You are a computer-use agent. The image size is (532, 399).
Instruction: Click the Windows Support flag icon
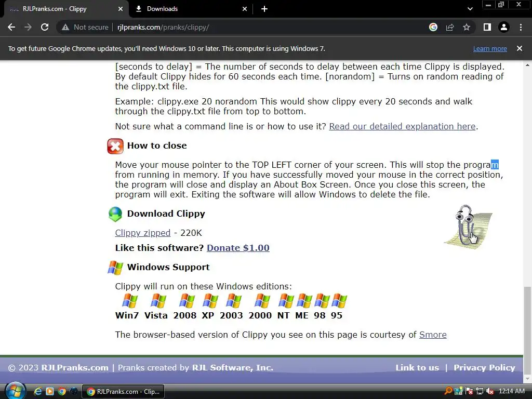(x=115, y=268)
